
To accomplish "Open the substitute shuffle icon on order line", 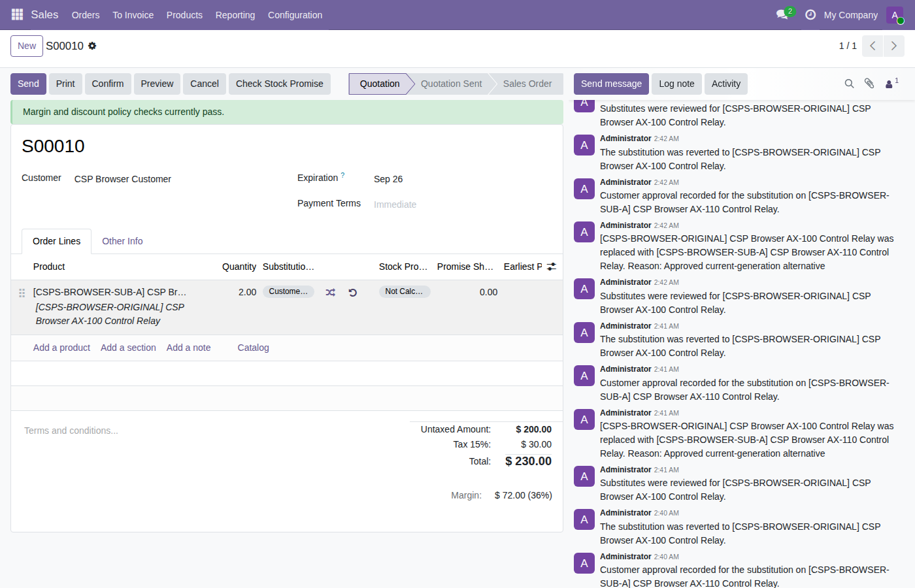I will pyautogui.click(x=331, y=293).
